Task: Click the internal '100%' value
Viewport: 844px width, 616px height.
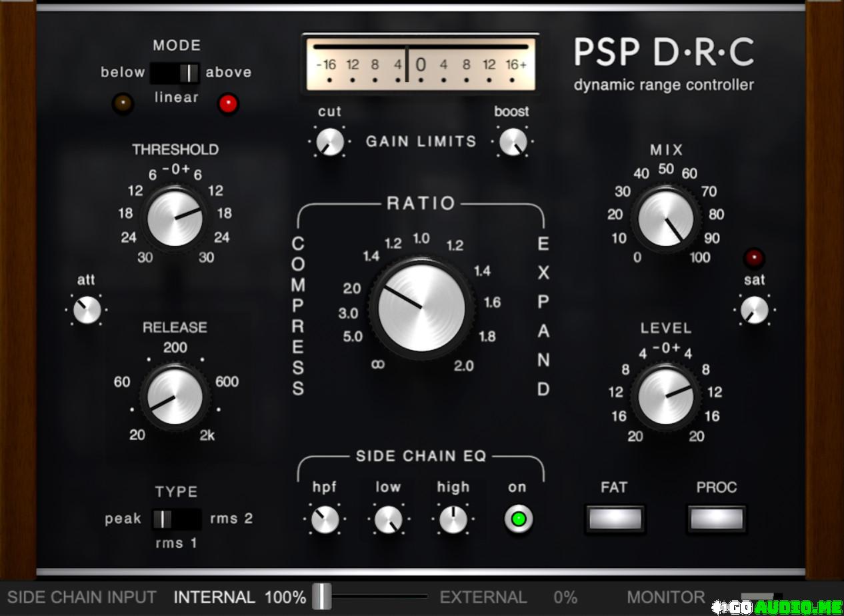Action: [285, 597]
